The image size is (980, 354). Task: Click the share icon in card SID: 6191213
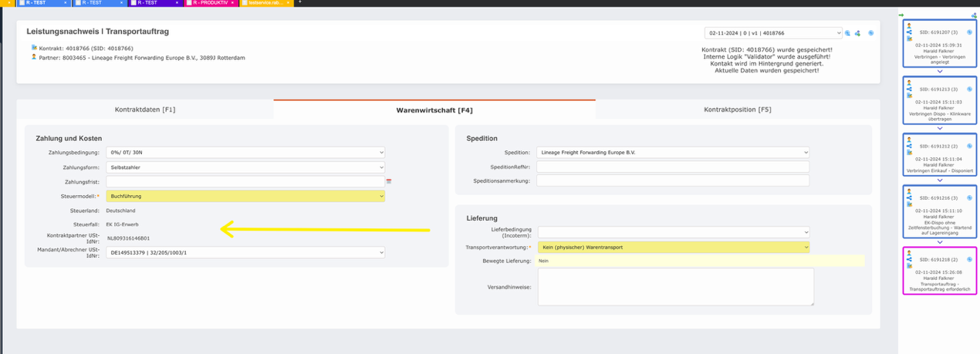coord(909,88)
